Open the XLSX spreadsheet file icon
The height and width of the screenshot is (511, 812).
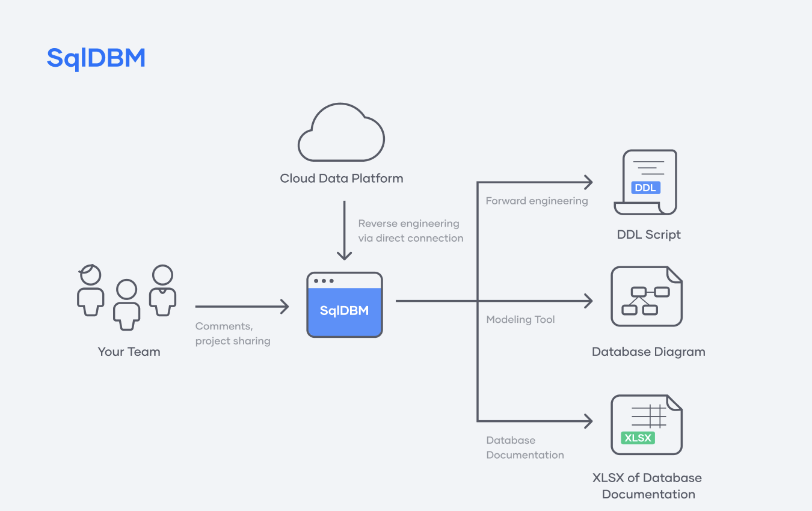647,424
